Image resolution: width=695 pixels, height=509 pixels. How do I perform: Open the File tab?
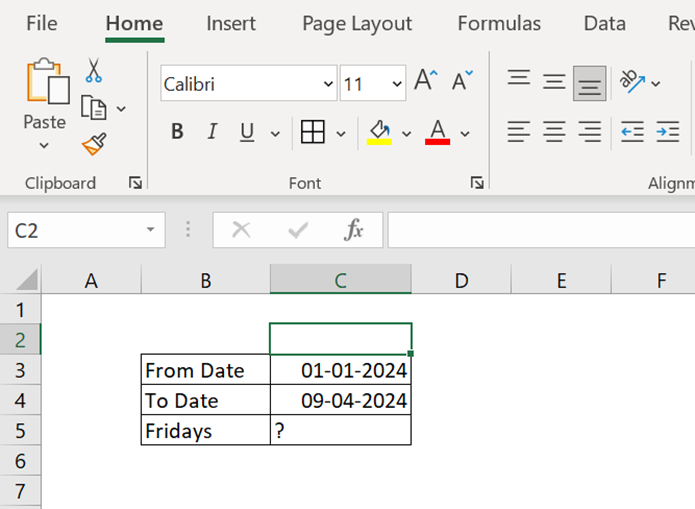click(42, 23)
